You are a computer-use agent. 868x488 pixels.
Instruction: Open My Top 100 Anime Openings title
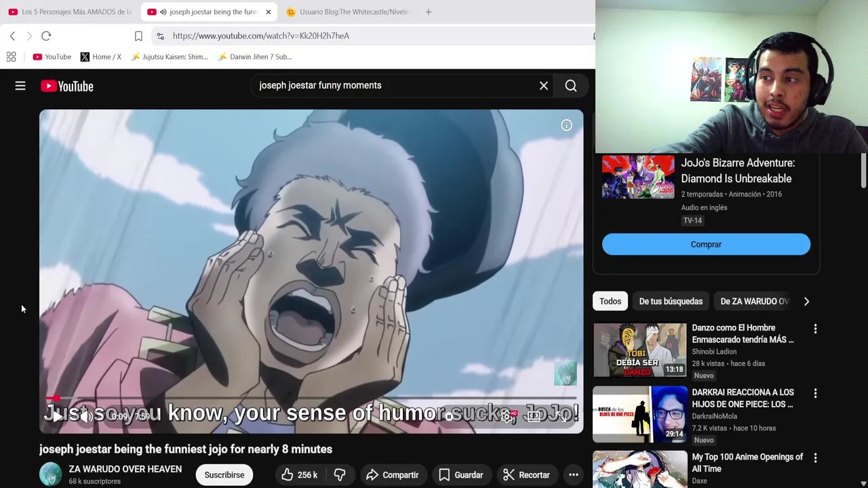point(747,463)
